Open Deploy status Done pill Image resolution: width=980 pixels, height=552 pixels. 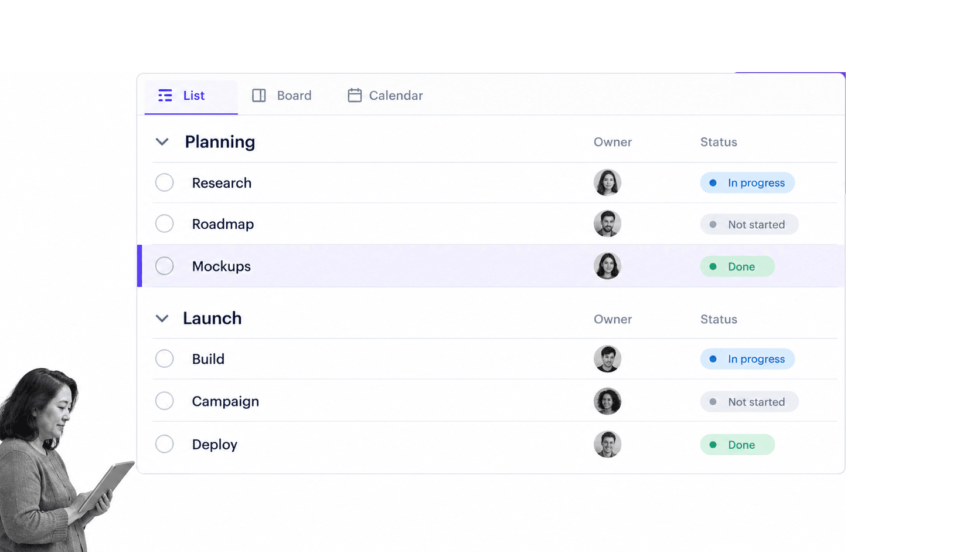point(737,445)
